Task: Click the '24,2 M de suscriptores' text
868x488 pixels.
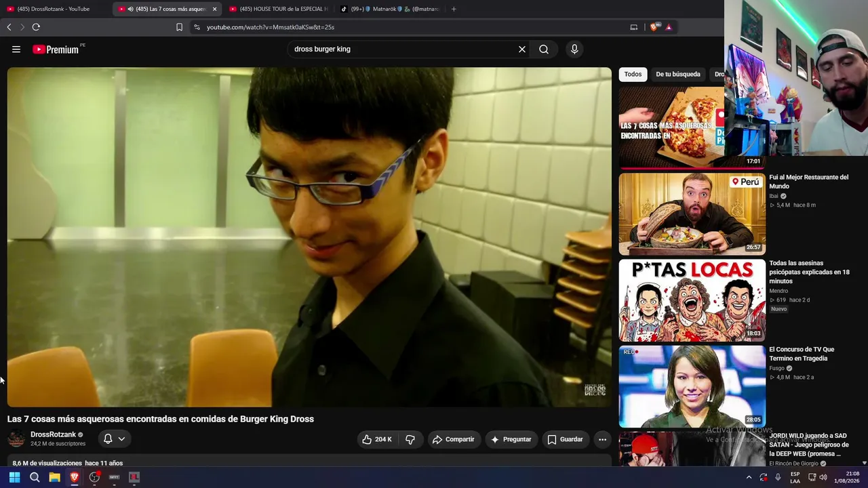Action: (58, 444)
